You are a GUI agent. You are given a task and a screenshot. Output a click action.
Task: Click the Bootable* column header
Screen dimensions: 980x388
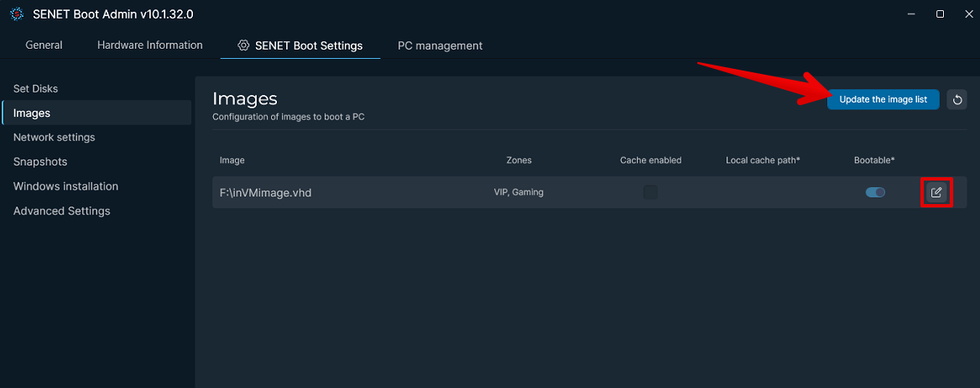pyautogui.click(x=874, y=160)
